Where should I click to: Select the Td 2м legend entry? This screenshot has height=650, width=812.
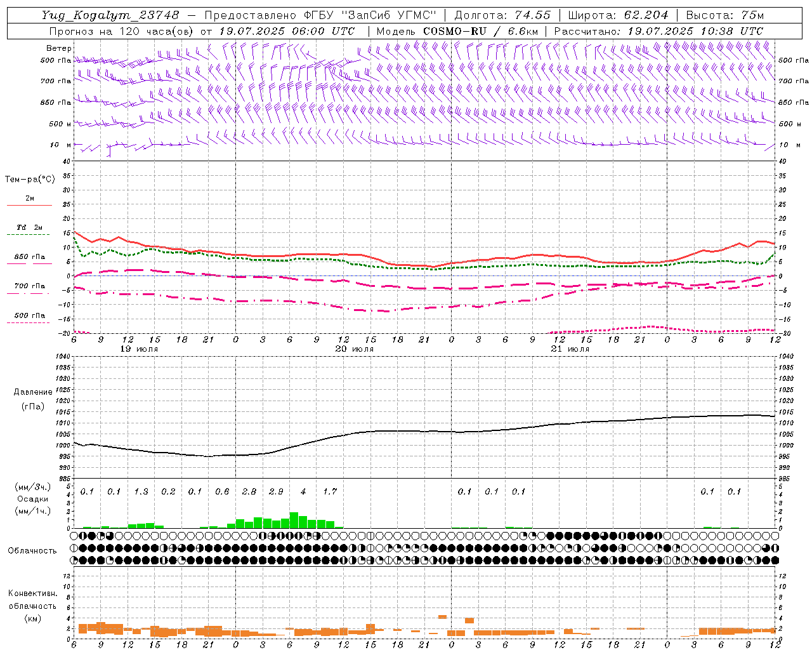pyautogui.click(x=30, y=227)
